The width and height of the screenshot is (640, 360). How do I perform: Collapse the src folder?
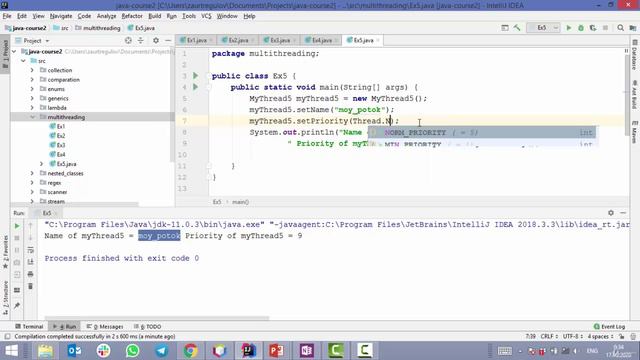(23, 61)
